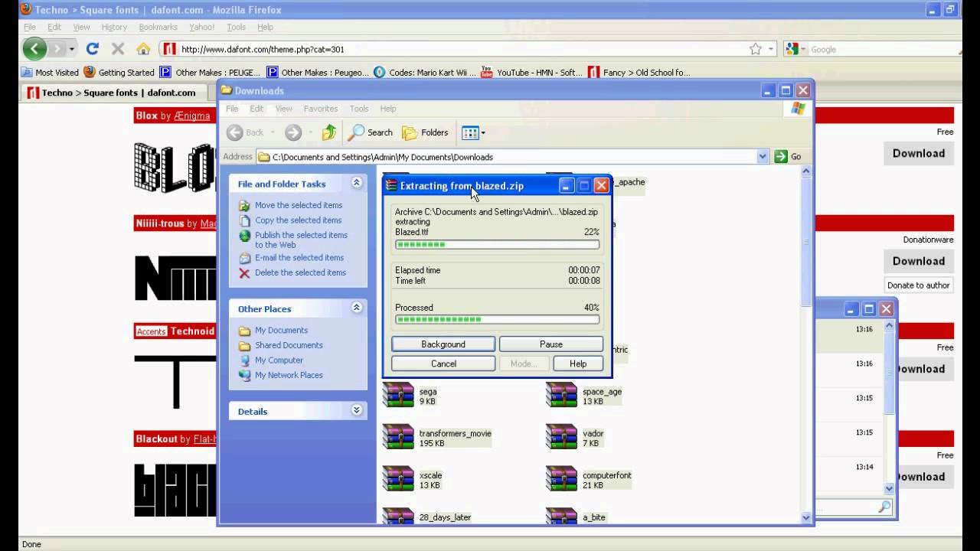Click Processed progress bar in dialog
The height and width of the screenshot is (551, 980).
(497, 319)
